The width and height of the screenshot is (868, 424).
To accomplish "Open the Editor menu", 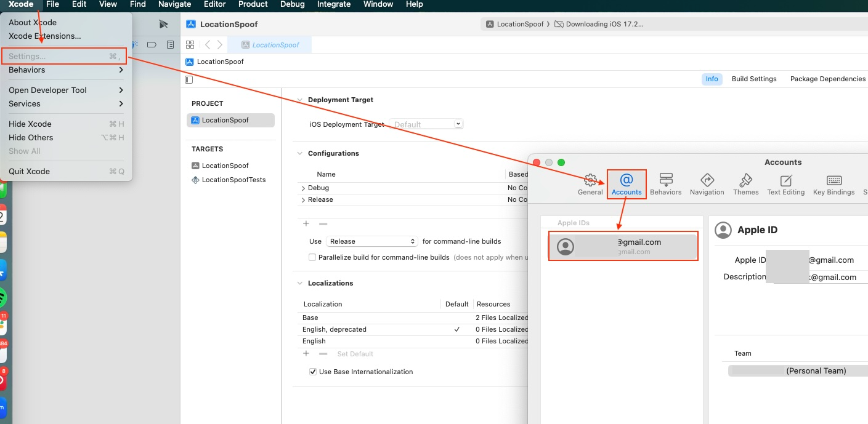I will (x=215, y=4).
